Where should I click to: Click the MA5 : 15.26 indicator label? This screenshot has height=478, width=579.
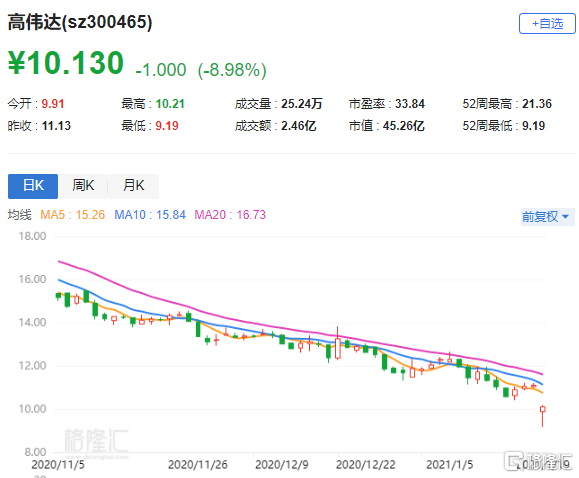pos(72,215)
